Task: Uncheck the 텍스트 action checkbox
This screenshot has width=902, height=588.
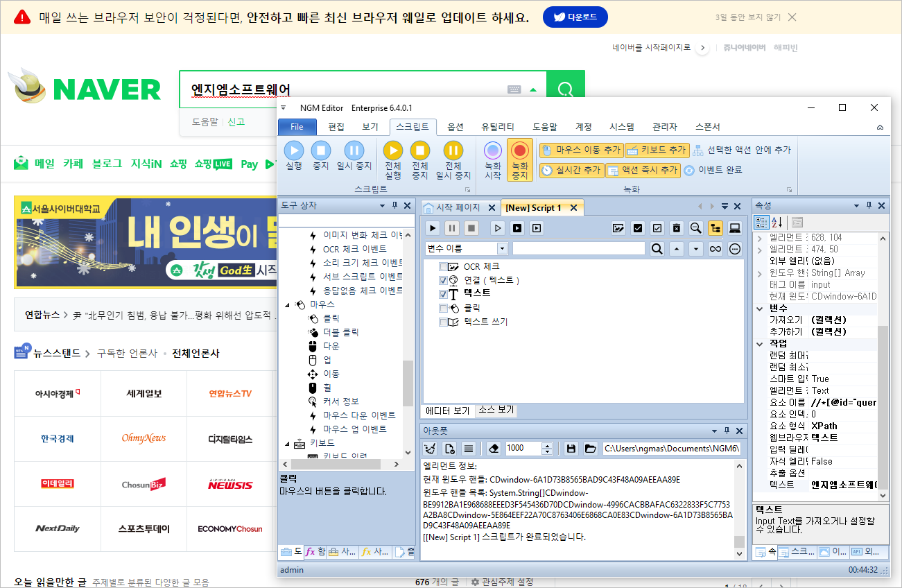Action: pos(444,294)
